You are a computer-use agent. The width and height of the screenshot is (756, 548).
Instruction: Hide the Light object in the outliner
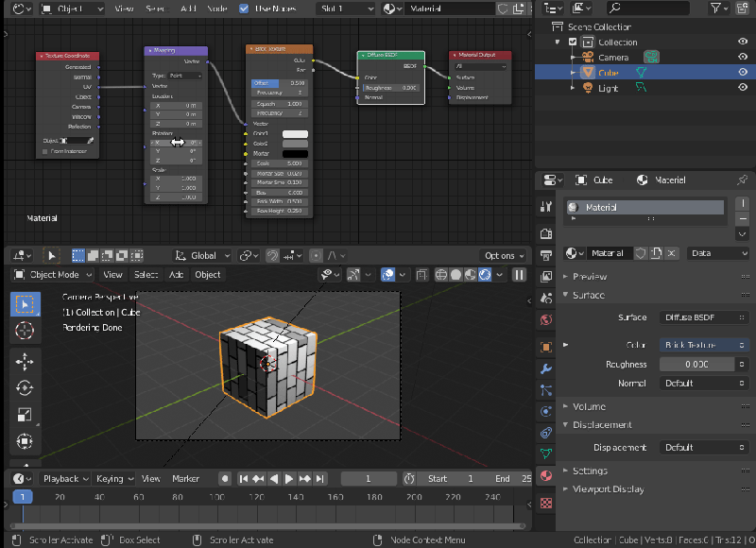741,87
